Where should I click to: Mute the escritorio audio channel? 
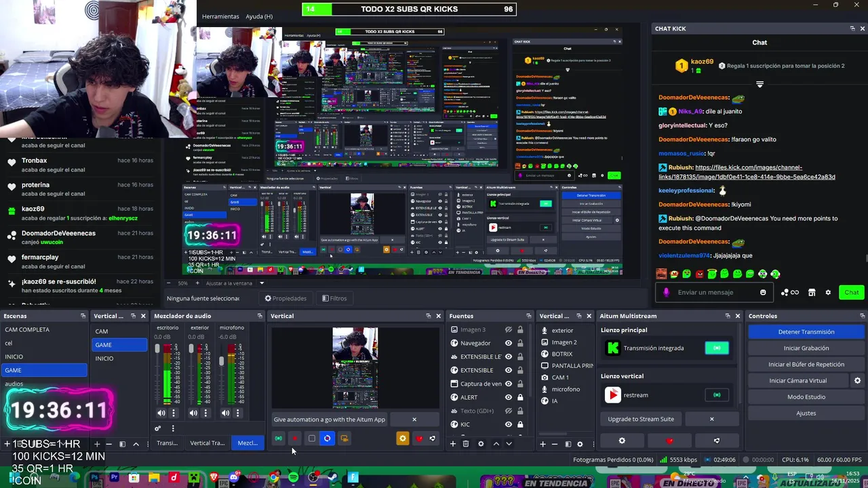[161, 413]
